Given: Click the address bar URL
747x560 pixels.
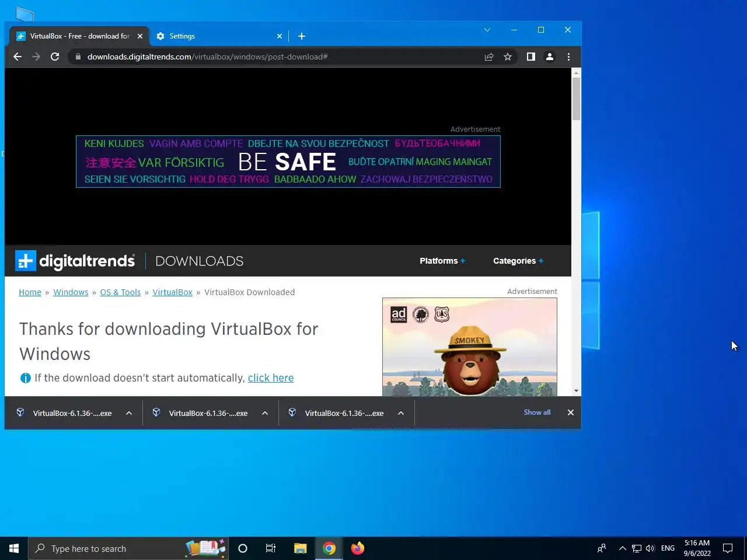Looking at the screenshot, I should tap(207, 57).
